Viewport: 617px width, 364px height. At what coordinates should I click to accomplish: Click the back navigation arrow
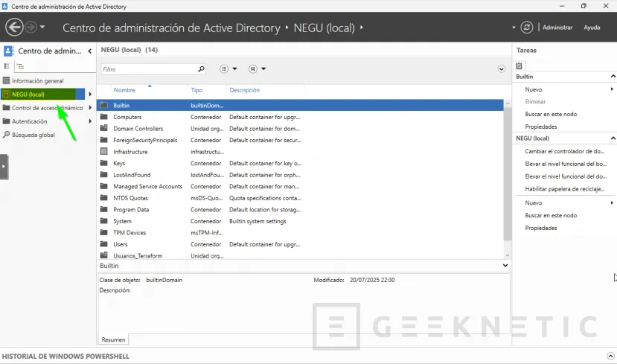tap(14, 27)
